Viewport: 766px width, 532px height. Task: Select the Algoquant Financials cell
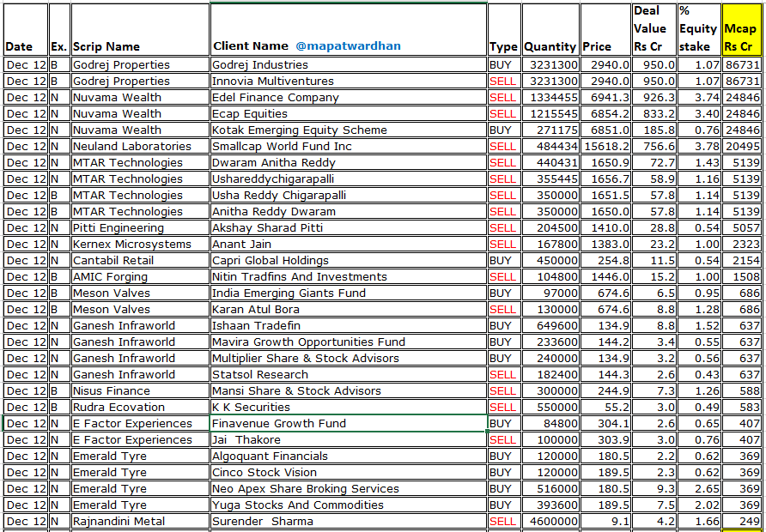(349, 456)
